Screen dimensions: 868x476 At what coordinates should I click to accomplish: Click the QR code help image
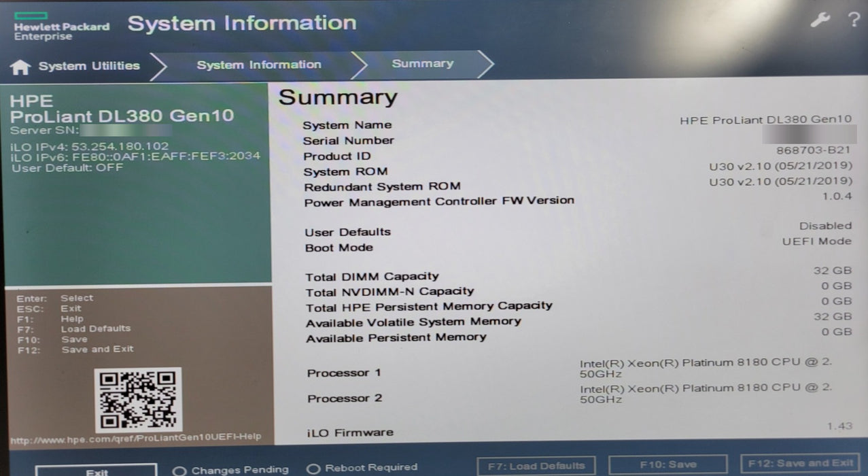138,398
